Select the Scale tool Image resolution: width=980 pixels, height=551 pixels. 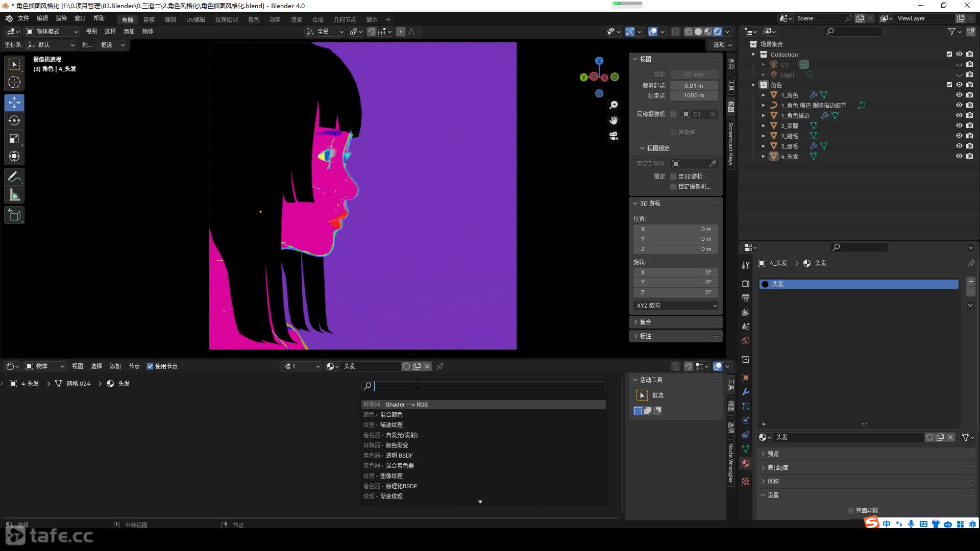point(14,138)
